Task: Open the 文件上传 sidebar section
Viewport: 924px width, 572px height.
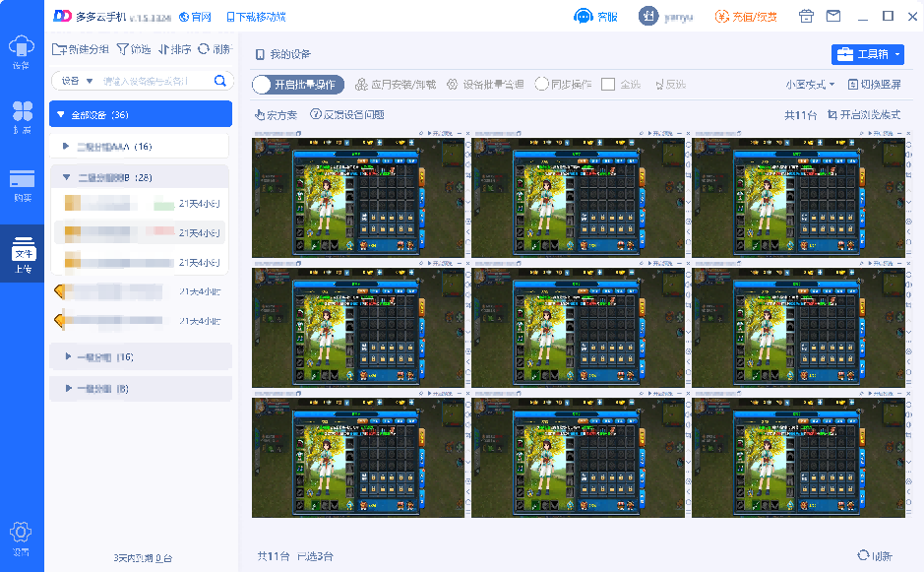Action: pos(23,255)
